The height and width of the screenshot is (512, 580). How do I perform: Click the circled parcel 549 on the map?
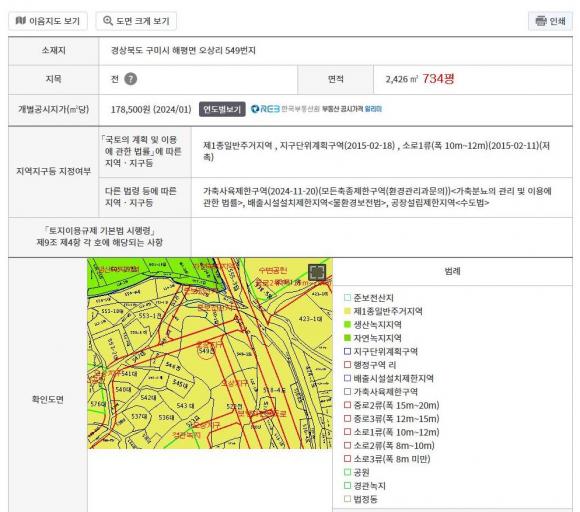(206, 351)
